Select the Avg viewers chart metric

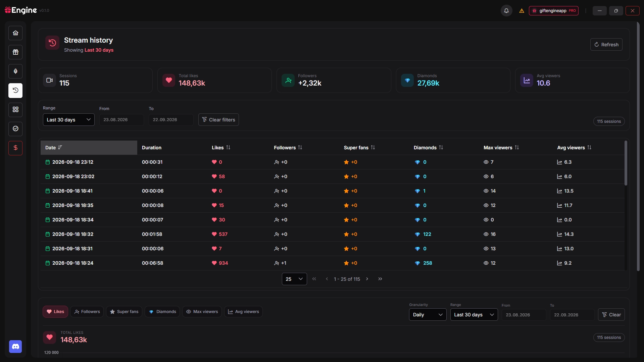tap(243, 312)
